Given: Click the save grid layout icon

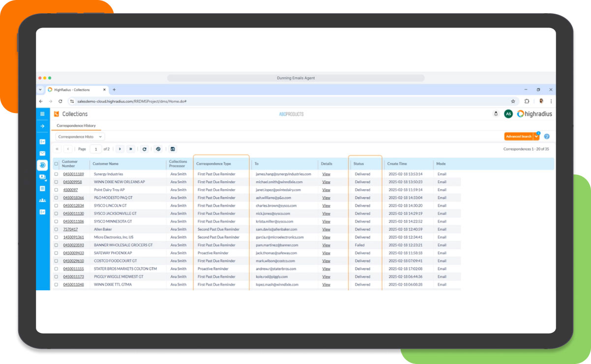Looking at the screenshot, I should (x=173, y=149).
